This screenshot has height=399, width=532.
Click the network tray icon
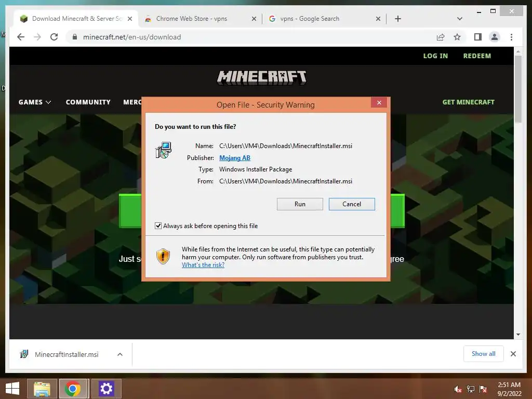(x=471, y=389)
